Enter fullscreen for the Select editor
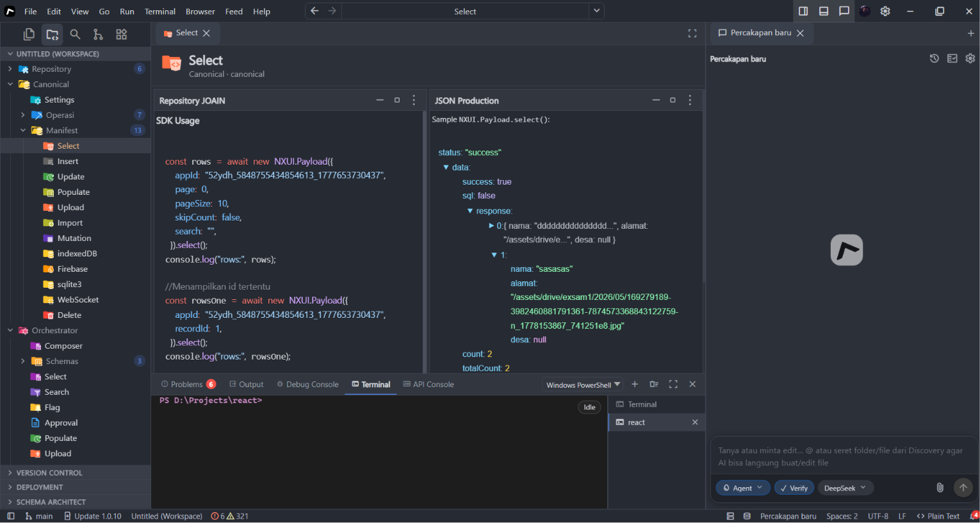The height and width of the screenshot is (523, 980). click(x=692, y=33)
